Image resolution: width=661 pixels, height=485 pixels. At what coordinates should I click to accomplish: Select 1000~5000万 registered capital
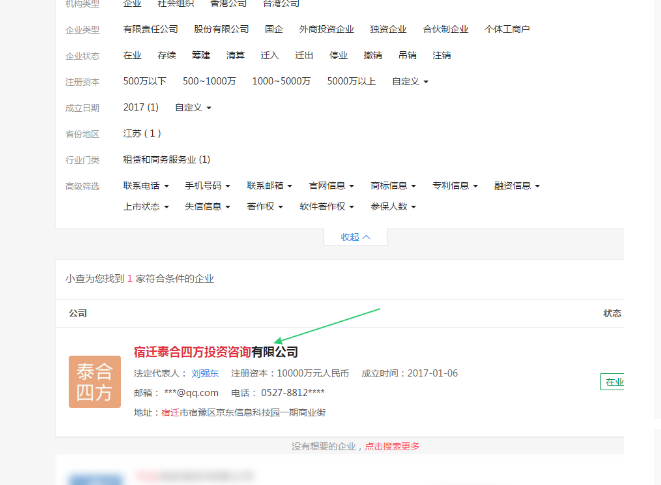pos(281,81)
